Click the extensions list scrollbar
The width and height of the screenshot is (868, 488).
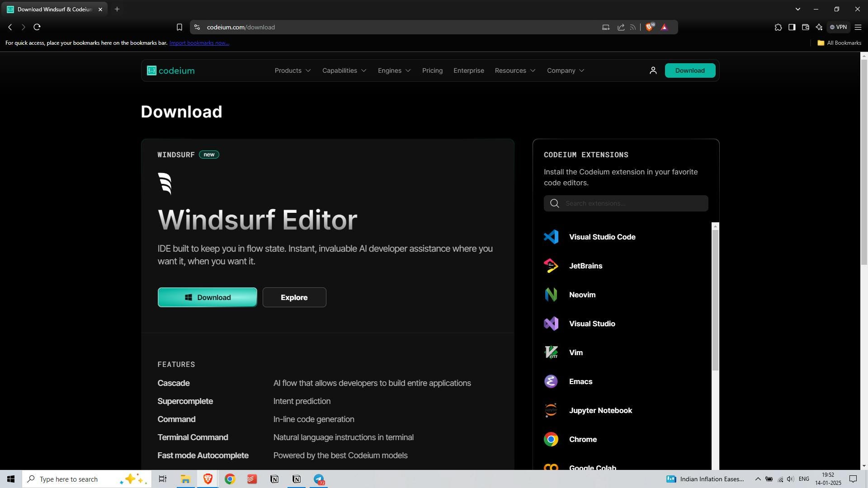click(715, 300)
